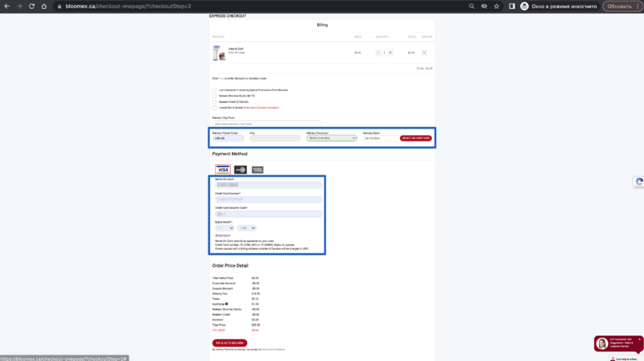Image resolution: width=644 pixels, height=361 pixels.
Task: Click the 'Billing' heading at top
Action: (x=322, y=25)
